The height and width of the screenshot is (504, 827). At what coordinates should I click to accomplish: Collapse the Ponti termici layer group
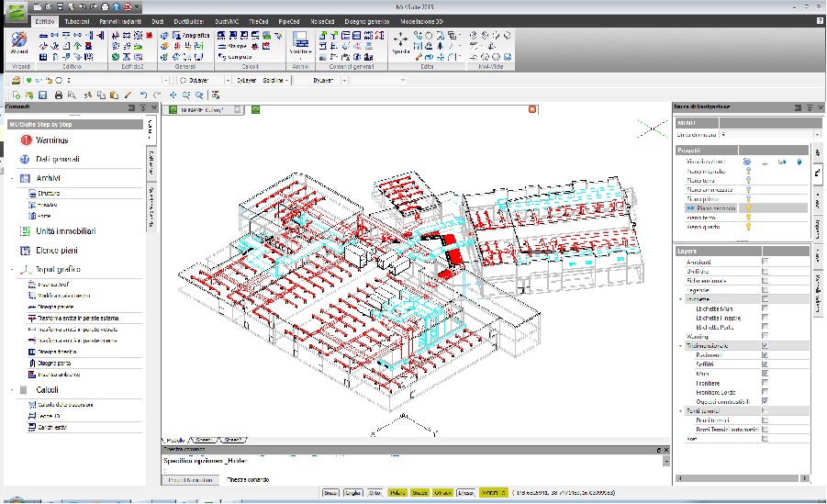(680, 410)
